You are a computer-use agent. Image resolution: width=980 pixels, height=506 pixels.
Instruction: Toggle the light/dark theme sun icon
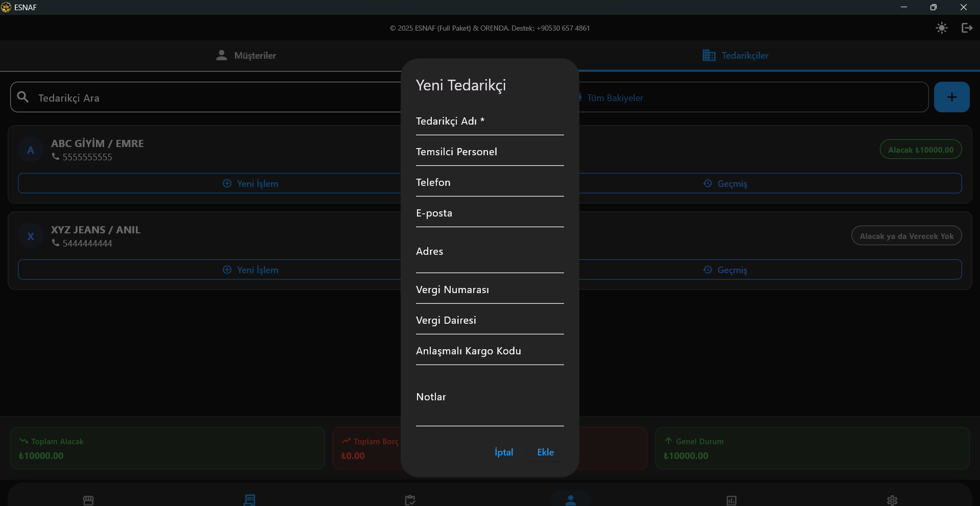942,28
